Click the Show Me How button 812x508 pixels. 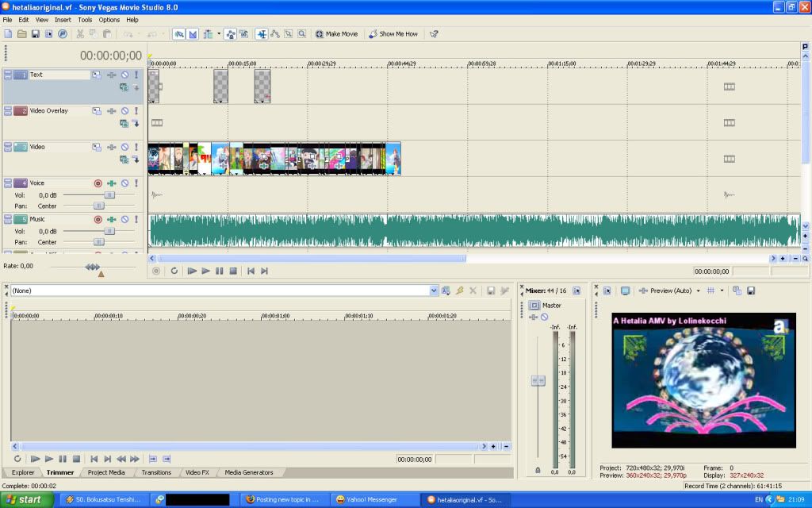point(393,34)
